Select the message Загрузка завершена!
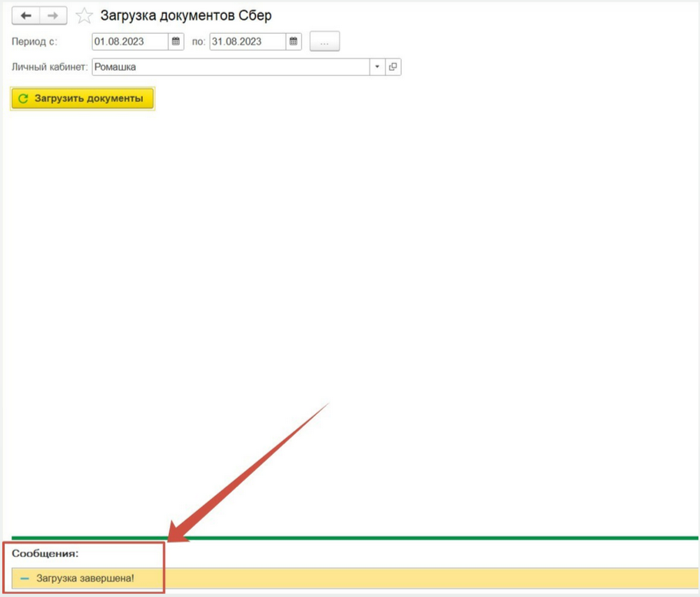 [85, 579]
